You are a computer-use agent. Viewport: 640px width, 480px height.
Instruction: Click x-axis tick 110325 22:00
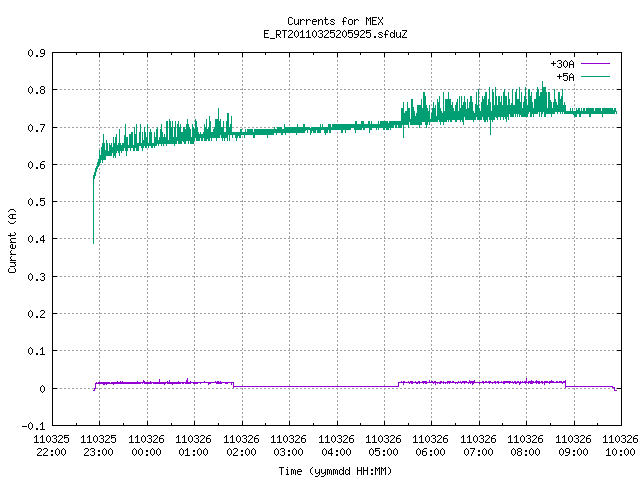coord(51,446)
